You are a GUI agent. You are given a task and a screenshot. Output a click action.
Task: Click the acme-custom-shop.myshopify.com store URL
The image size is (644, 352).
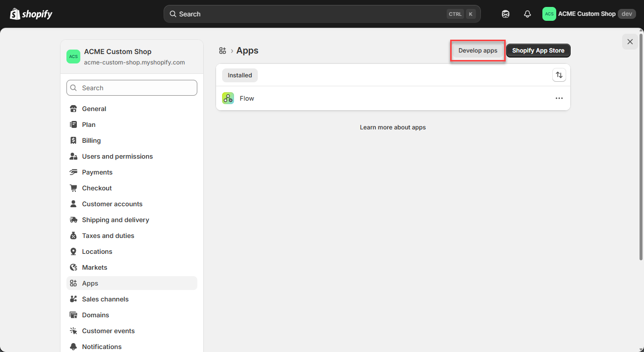click(134, 62)
